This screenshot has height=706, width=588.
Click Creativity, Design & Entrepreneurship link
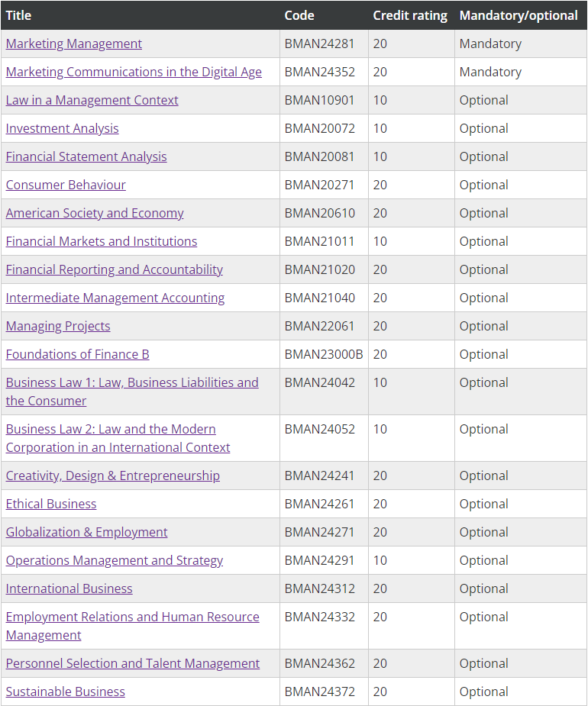coord(113,476)
